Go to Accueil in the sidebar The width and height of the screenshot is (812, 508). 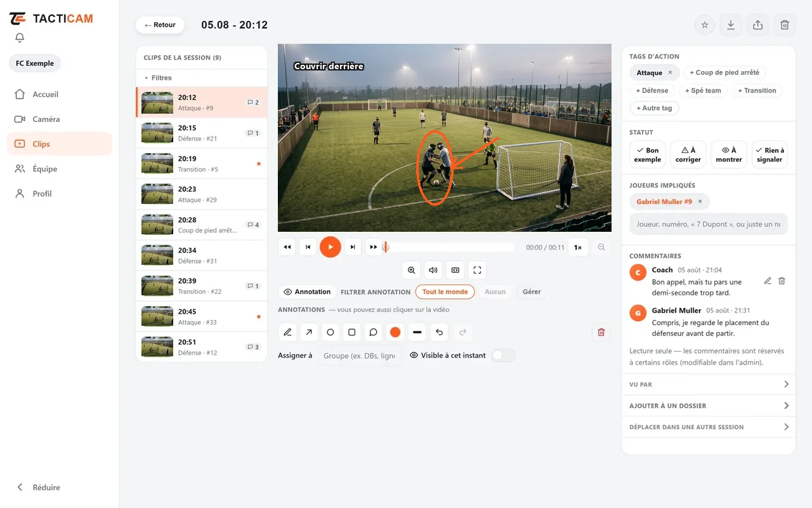(60, 95)
